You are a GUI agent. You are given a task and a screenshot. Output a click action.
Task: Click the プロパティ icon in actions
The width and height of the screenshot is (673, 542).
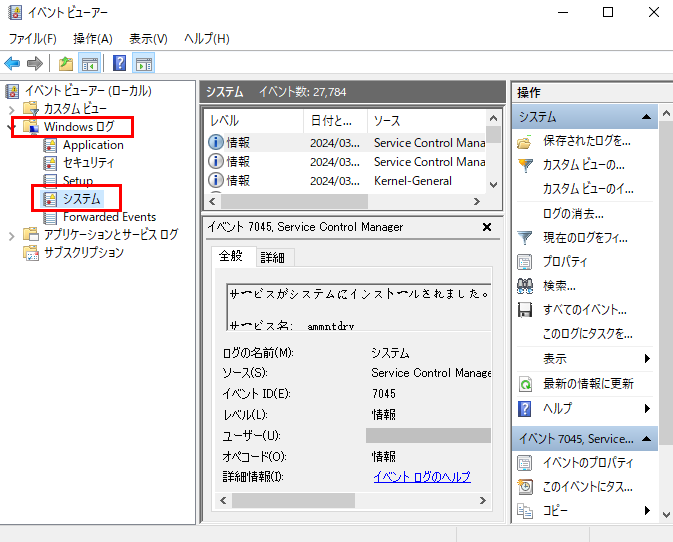click(x=524, y=262)
